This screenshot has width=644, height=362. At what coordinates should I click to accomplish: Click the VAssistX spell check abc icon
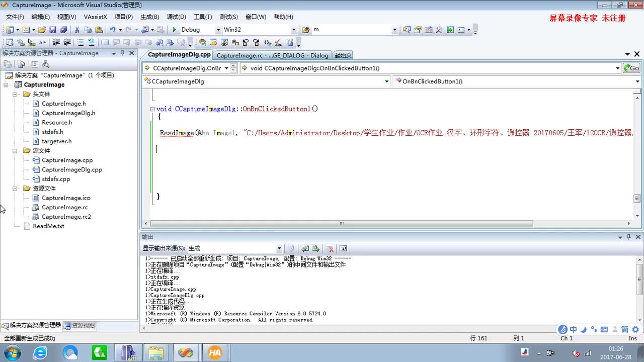[x=278, y=43]
